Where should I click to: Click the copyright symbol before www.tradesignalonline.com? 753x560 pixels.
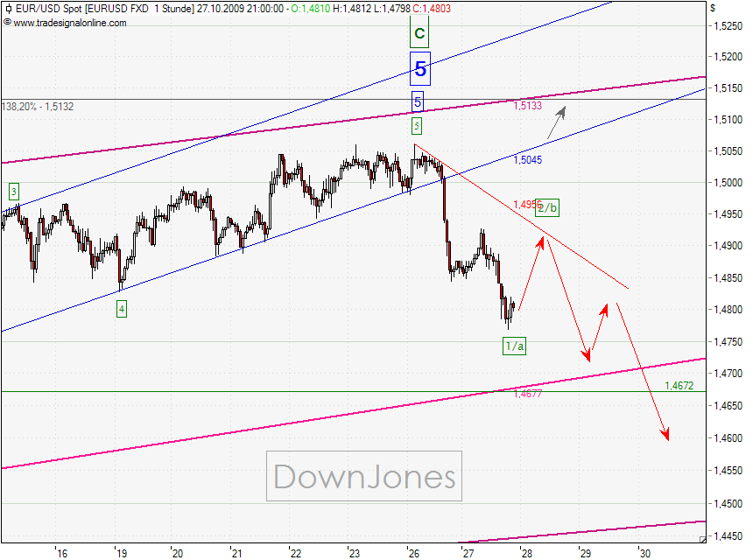click(7, 22)
